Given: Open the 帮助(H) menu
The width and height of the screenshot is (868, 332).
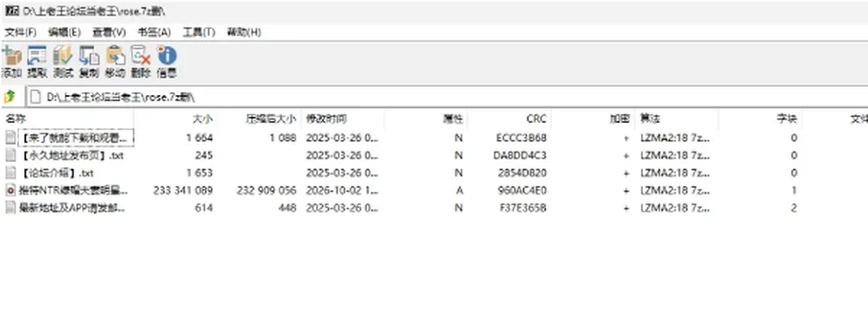Looking at the screenshot, I should 243,33.
